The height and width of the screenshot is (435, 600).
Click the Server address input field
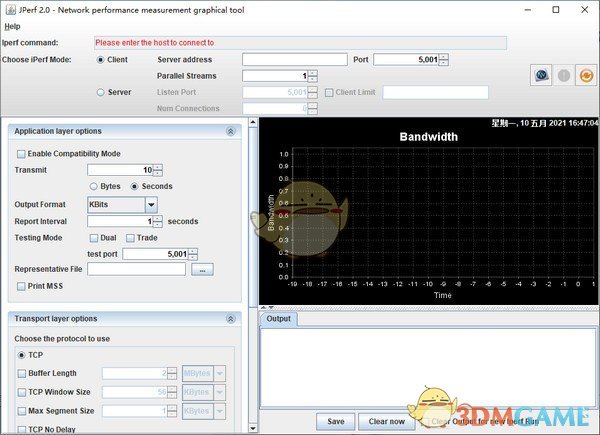pyautogui.click(x=295, y=60)
